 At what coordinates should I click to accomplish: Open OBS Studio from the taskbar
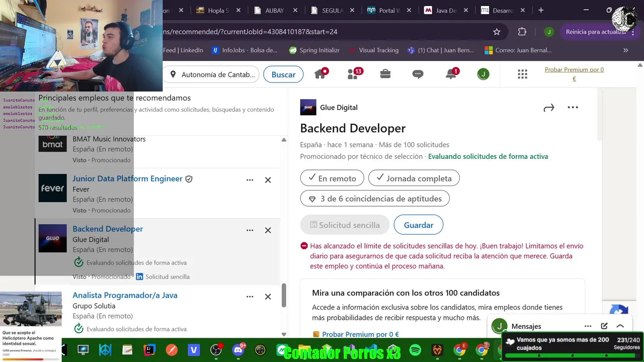[216, 350]
